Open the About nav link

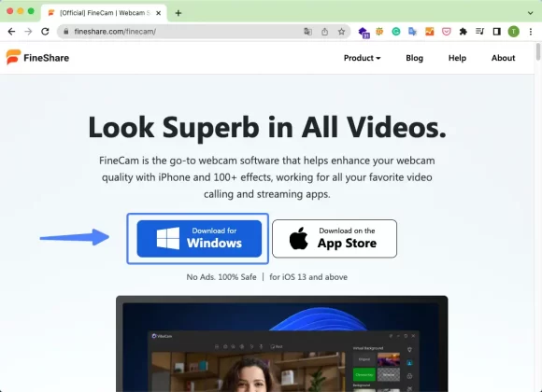click(503, 58)
